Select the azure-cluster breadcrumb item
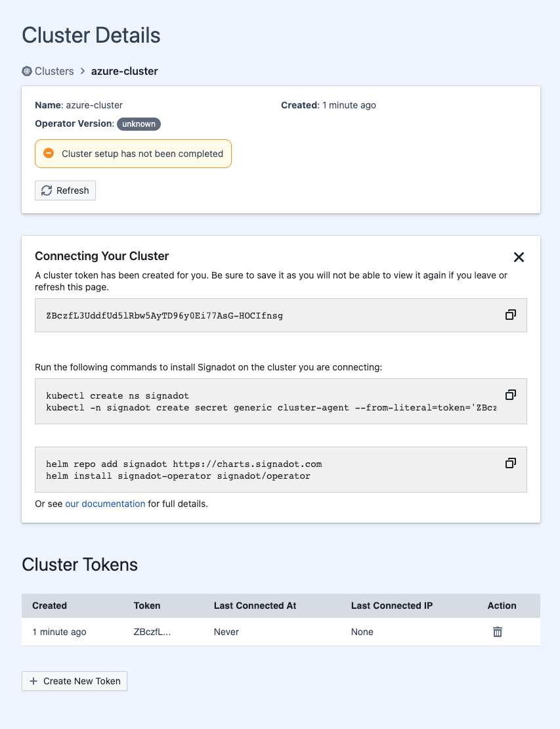 click(x=124, y=71)
